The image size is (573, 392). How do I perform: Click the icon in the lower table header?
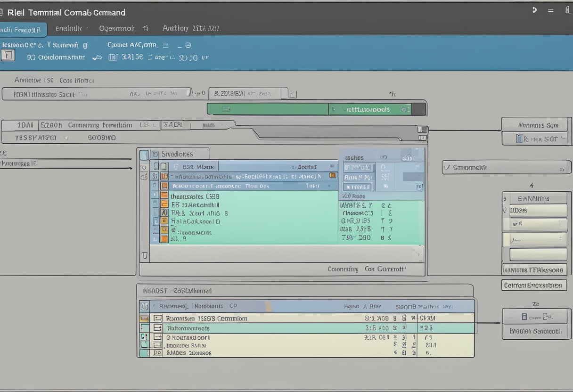coord(144,306)
